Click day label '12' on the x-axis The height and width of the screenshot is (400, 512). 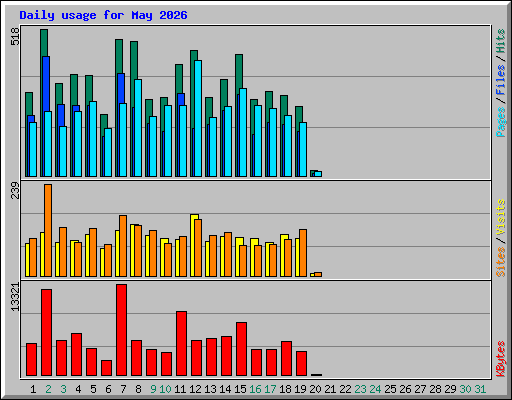tap(195, 389)
